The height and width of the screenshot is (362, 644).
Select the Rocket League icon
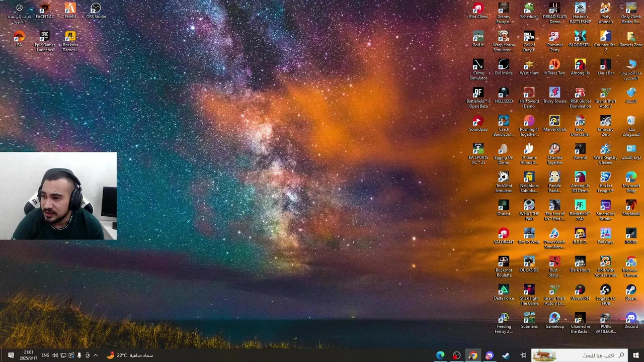click(x=606, y=182)
